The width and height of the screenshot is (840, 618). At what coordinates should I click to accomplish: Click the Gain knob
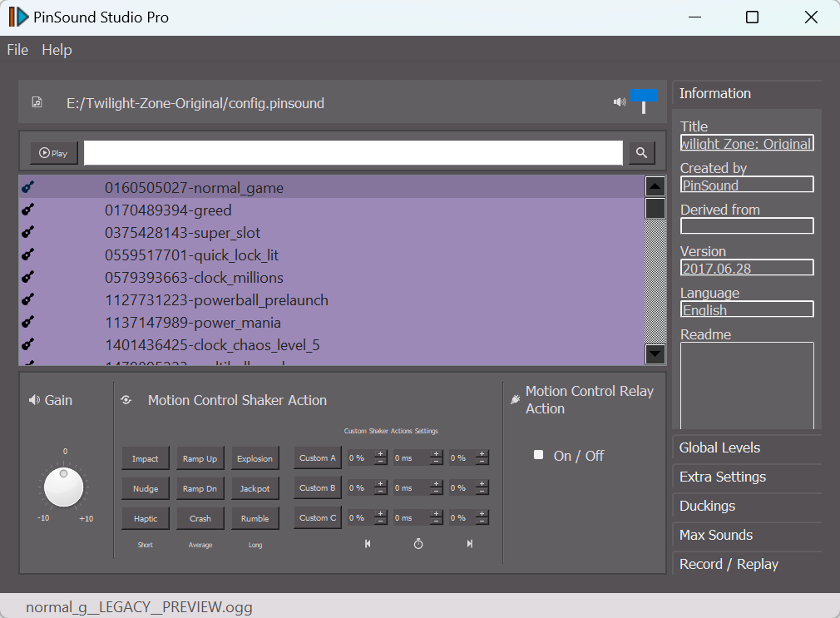click(x=64, y=487)
